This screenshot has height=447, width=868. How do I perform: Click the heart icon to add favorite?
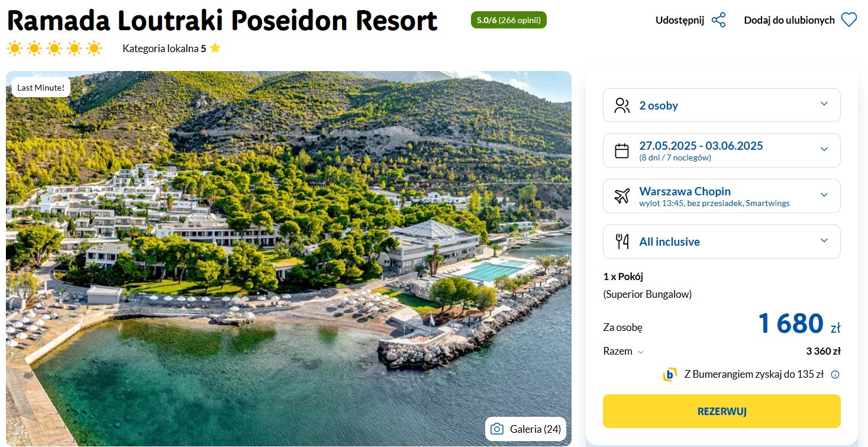click(849, 20)
